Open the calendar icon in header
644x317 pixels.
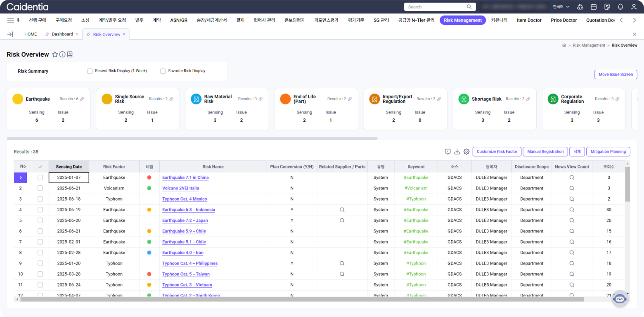coord(594,7)
